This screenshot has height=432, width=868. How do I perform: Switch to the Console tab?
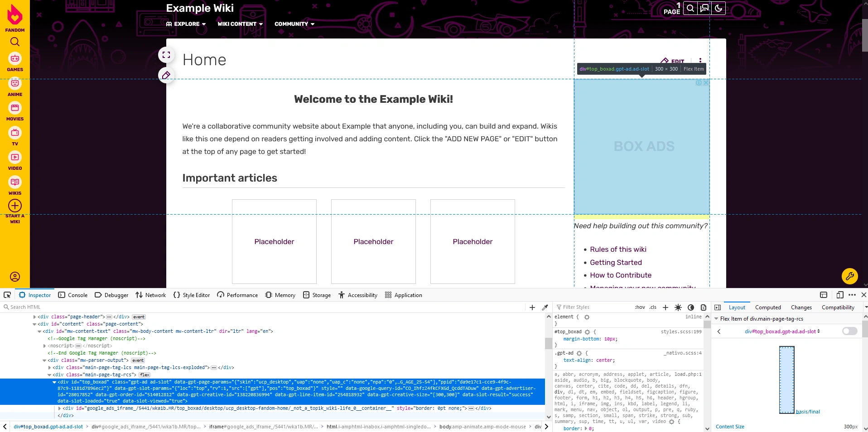(73, 295)
